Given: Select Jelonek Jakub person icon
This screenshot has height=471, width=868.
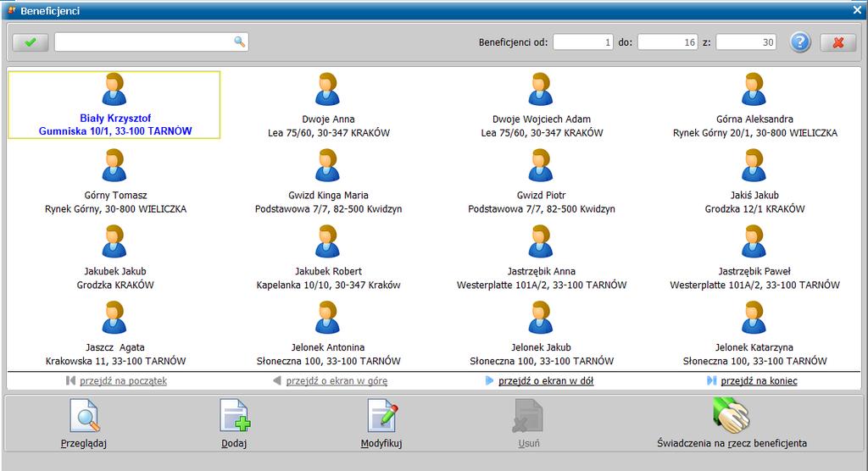Looking at the screenshot, I should click(x=540, y=317).
